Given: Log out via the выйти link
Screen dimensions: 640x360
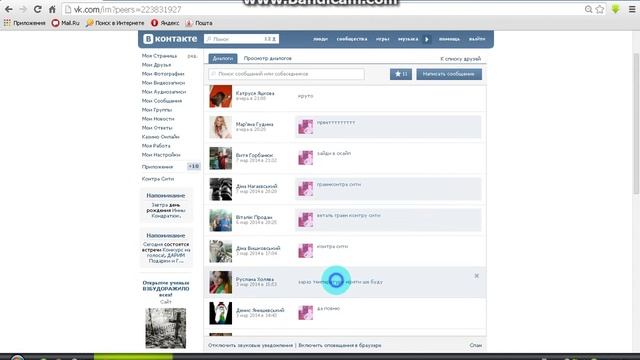Looking at the screenshot, I should point(477,39).
